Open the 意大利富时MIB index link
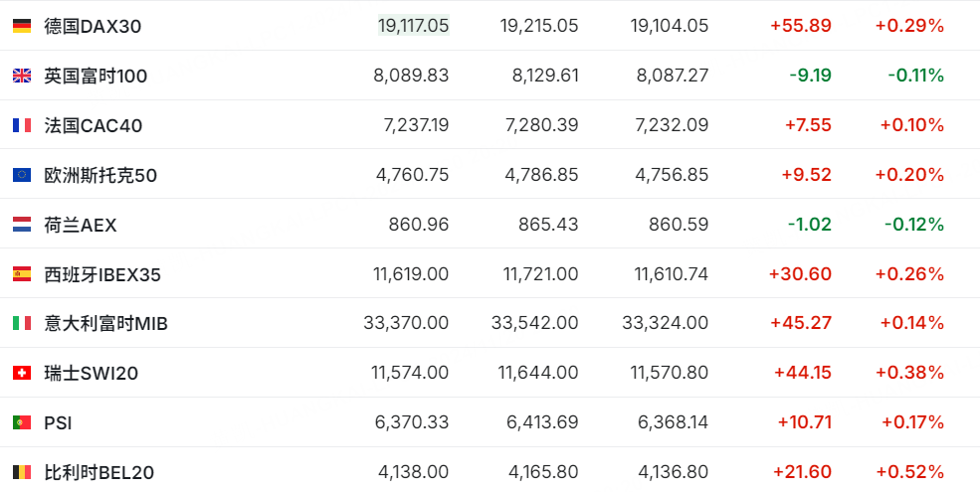Screen dimensions: 980x492 tap(106, 323)
